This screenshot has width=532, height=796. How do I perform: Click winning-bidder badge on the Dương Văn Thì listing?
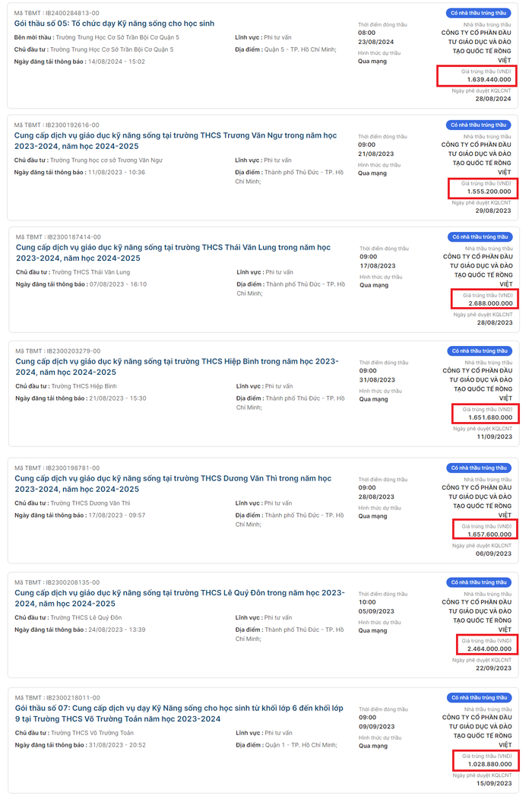[478, 468]
